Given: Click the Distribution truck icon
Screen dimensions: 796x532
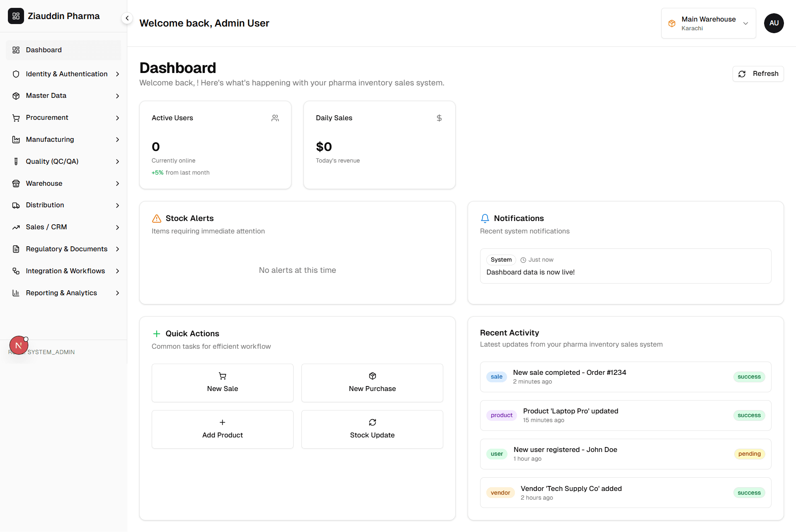Looking at the screenshot, I should click(x=16, y=205).
